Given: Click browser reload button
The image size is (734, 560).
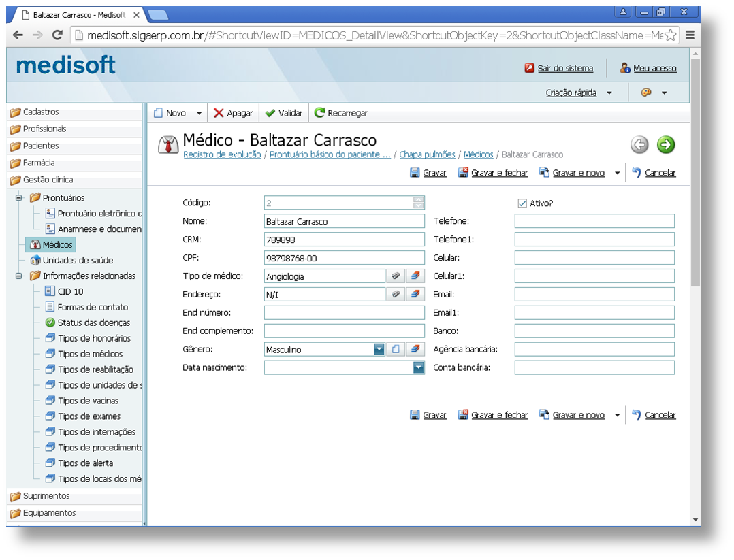Looking at the screenshot, I should [57, 35].
